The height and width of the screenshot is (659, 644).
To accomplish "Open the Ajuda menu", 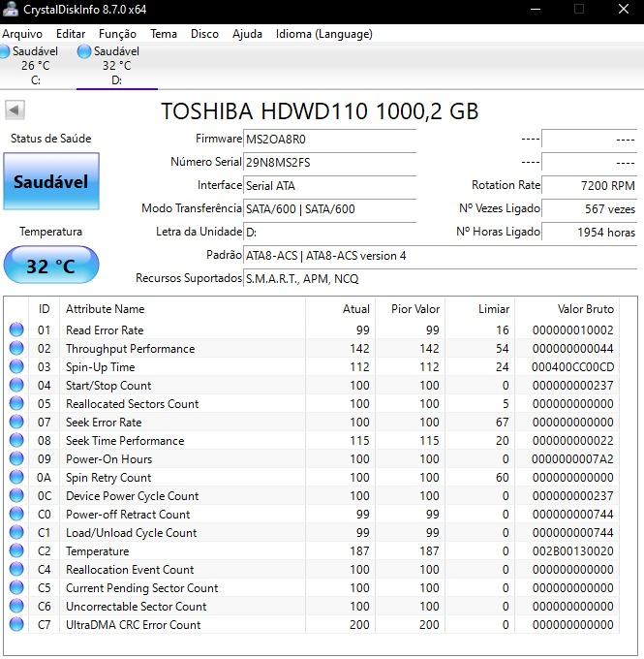I will point(248,34).
